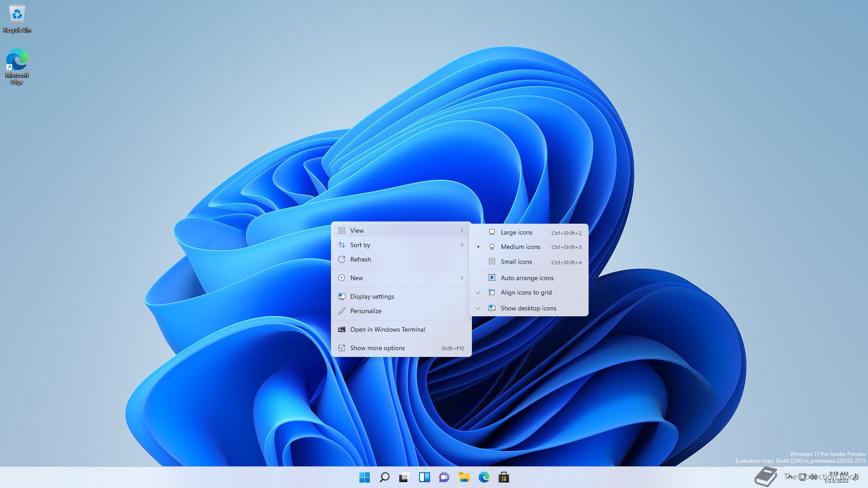Expand the Sort by submenu

401,245
